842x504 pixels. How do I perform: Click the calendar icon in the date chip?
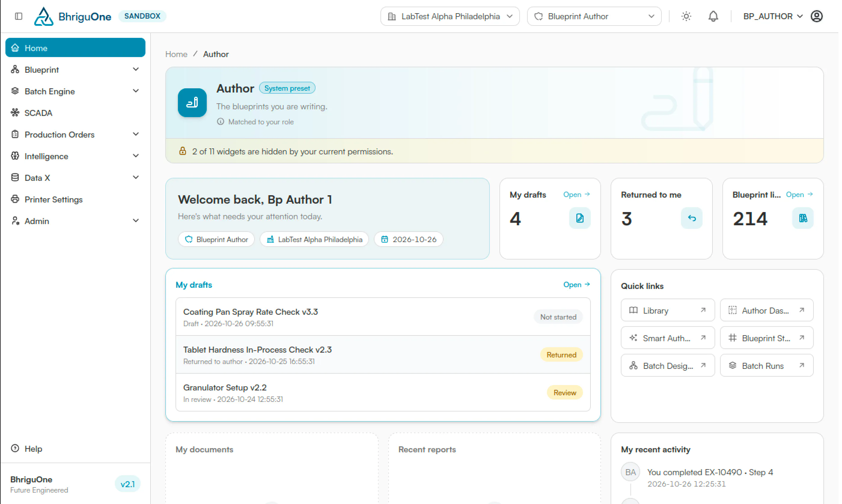coord(384,239)
